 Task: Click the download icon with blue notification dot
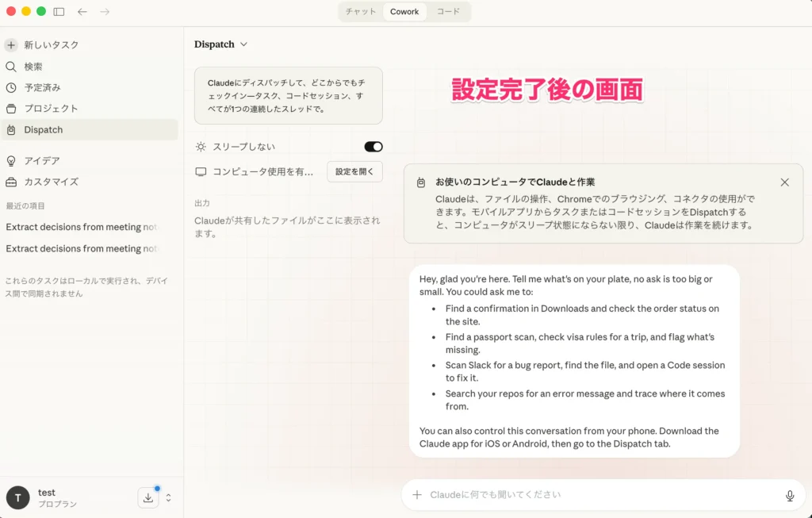coord(148,497)
